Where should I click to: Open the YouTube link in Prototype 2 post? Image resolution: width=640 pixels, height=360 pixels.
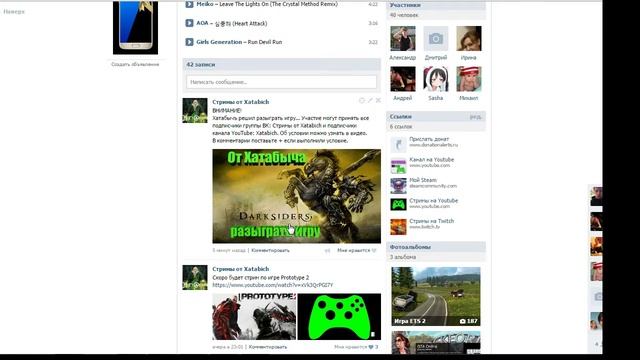point(272,285)
